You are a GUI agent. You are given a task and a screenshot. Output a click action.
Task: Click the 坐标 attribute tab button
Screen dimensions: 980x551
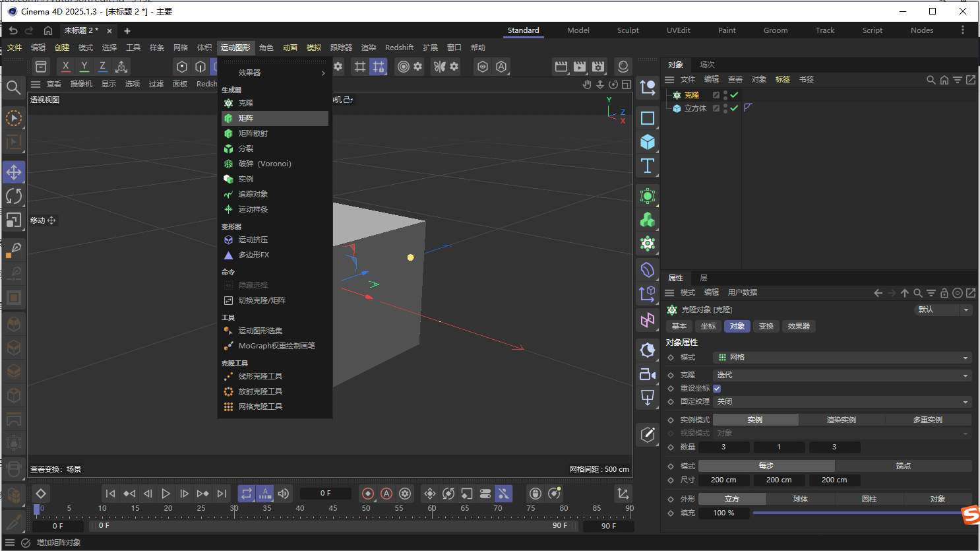(708, 326)
